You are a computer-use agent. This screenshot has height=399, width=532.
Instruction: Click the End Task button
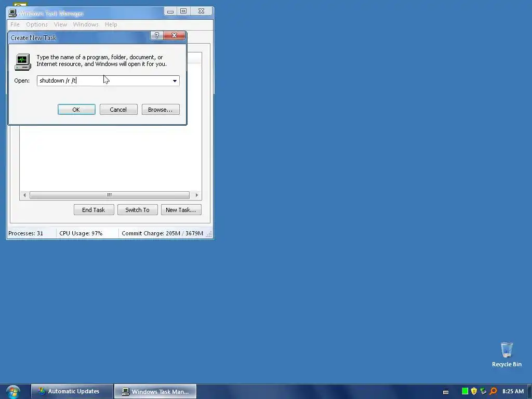94,210
